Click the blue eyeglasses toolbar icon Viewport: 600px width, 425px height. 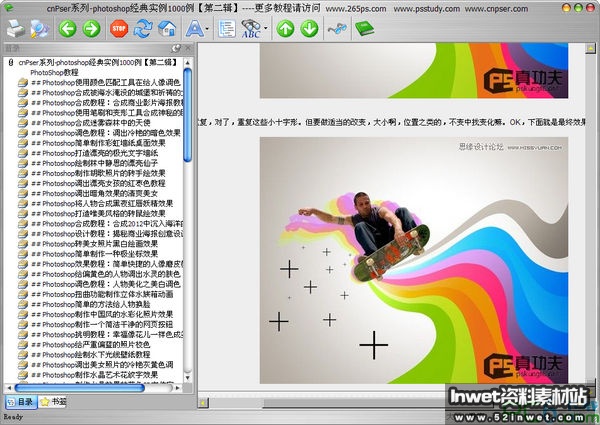337,29
